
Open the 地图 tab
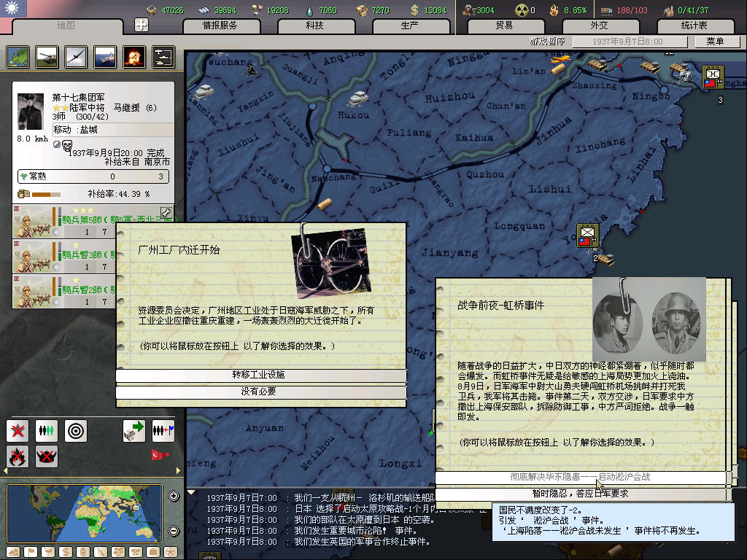(66, 26)
